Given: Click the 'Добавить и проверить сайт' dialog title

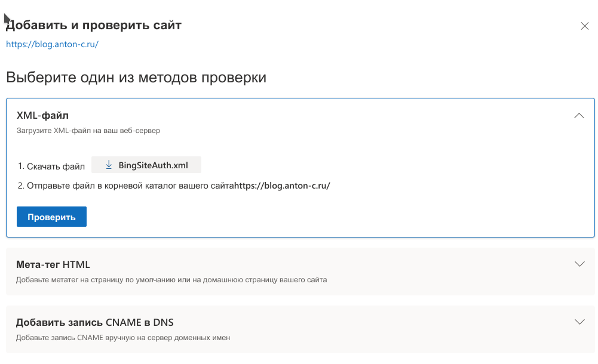Looking at the screenshot, I should (x=94, y=25).
